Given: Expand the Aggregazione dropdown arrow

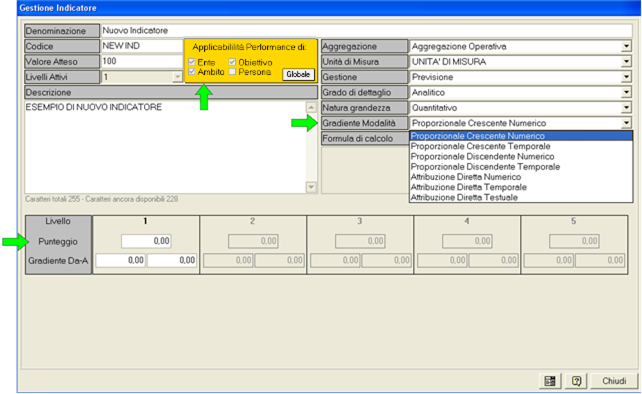Looking at the screenshot, I should (x=626, y=47).
